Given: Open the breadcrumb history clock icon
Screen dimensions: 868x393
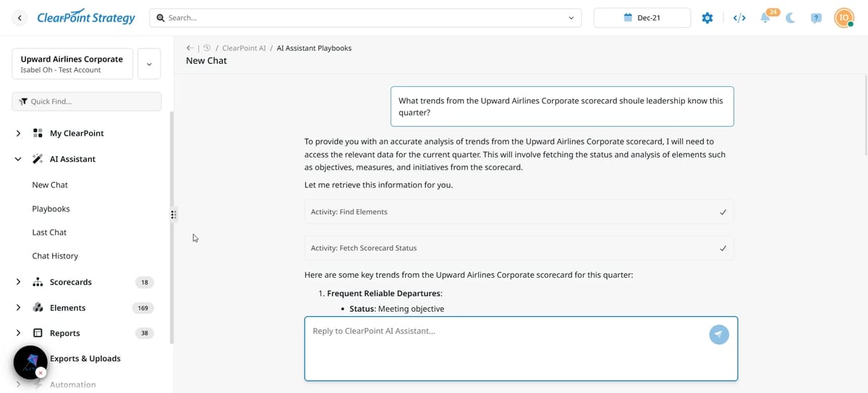Looking at the screenshot, I should pyautogui.click(x=207, y=48).
